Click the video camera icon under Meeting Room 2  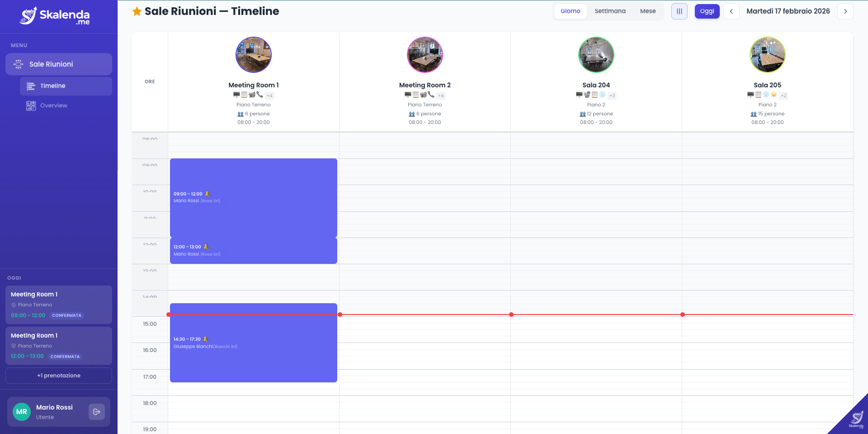tap(424, 95)
